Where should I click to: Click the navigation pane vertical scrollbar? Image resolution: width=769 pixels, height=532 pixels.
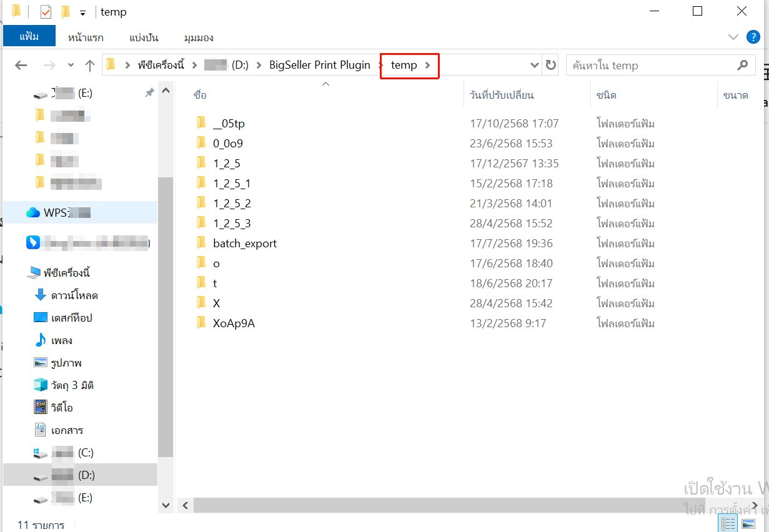[166, 312]
